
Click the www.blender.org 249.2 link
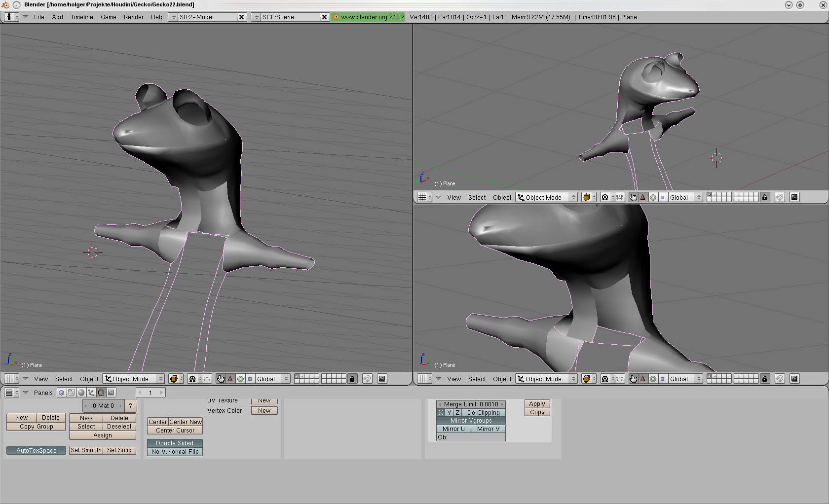(368, 17)
